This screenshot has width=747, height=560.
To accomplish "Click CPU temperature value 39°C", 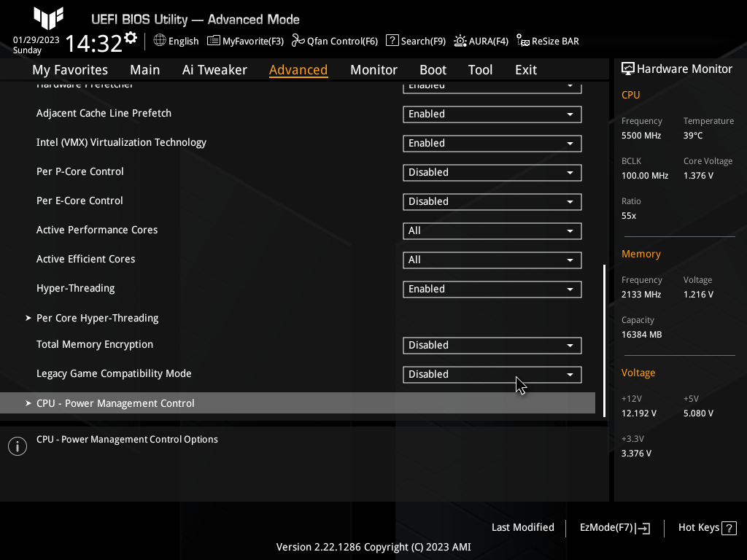I will [693, 136].
